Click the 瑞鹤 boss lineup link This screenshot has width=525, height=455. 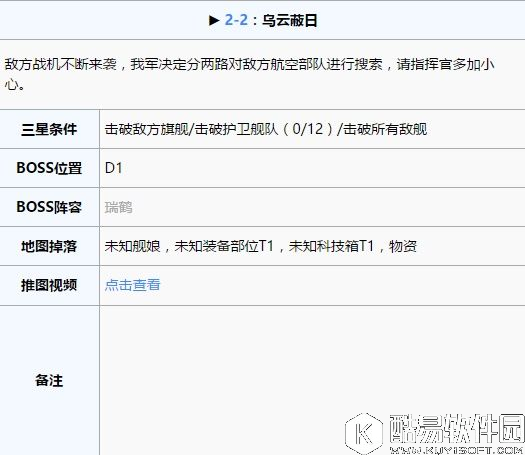(119, 207)
